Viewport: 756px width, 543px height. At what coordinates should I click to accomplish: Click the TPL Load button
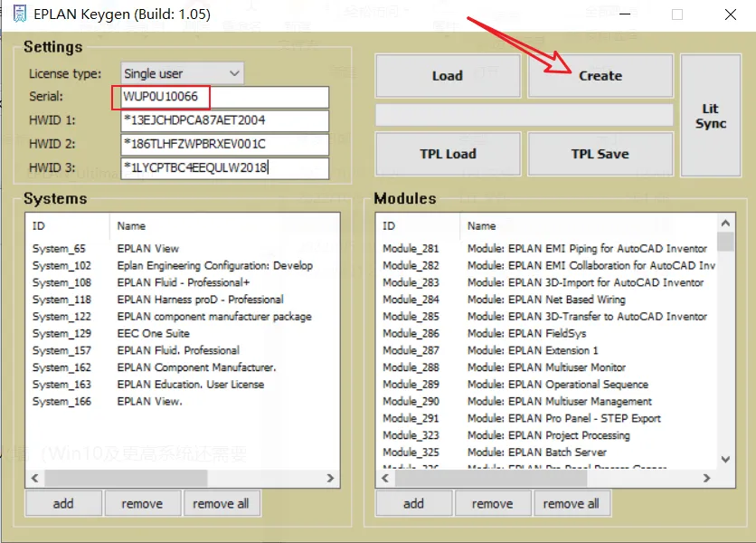pyautogui.click(x=448, y=154)
